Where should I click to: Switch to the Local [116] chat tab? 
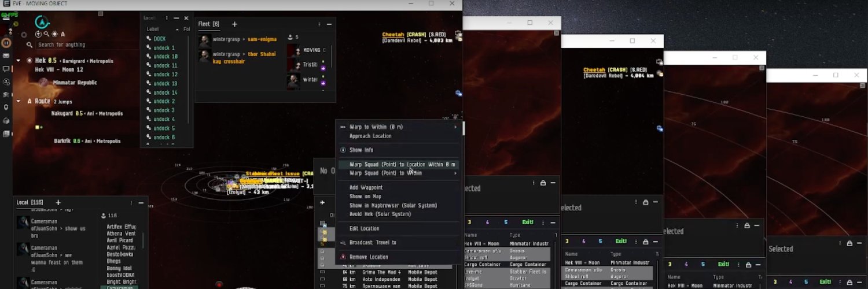(31, 202)
